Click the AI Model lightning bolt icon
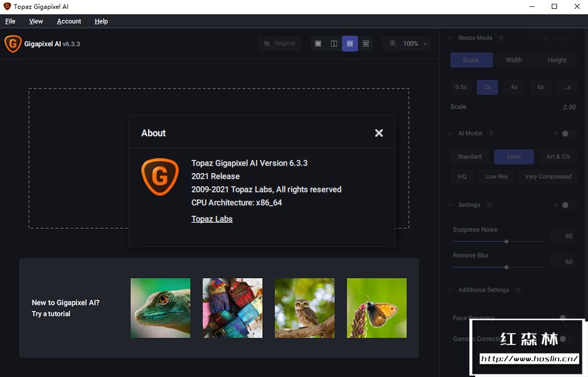The height and width of the screenshot is (377, 588). coord(555,134)
